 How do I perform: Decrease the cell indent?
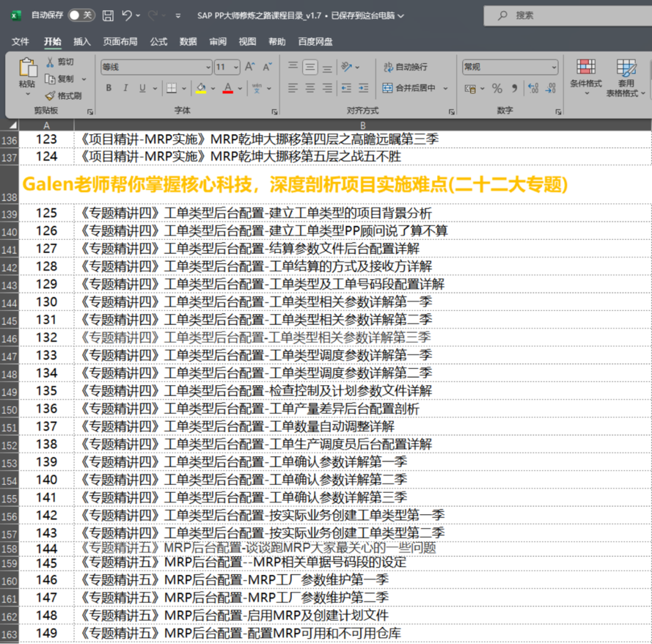[346, 88]
